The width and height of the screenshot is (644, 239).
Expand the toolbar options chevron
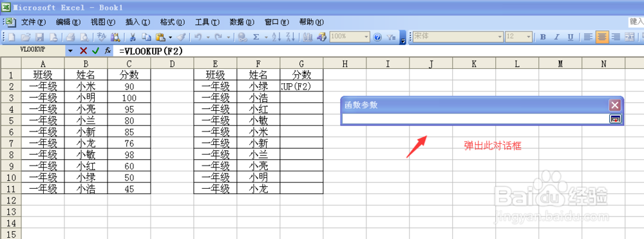click(403, 37)
